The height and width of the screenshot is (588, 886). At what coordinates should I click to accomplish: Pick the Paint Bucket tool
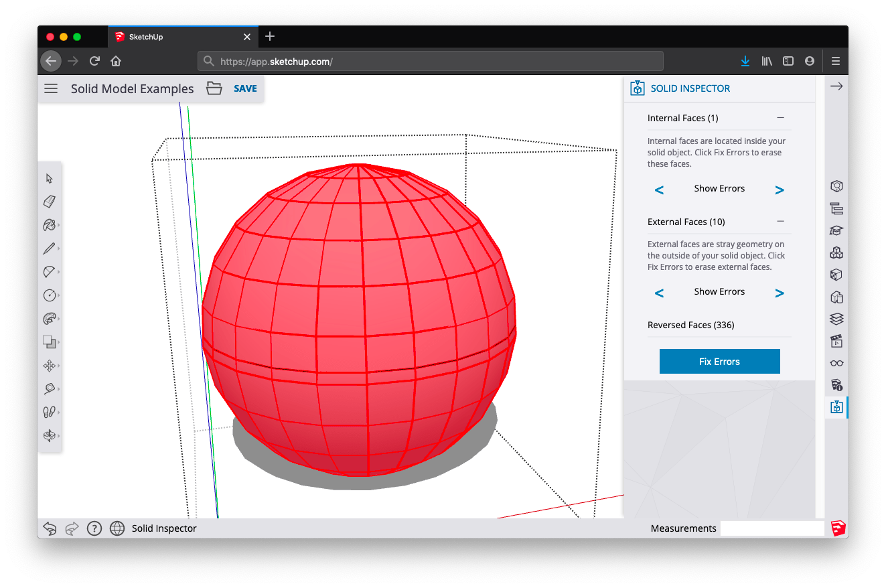[x=49, y=225]
